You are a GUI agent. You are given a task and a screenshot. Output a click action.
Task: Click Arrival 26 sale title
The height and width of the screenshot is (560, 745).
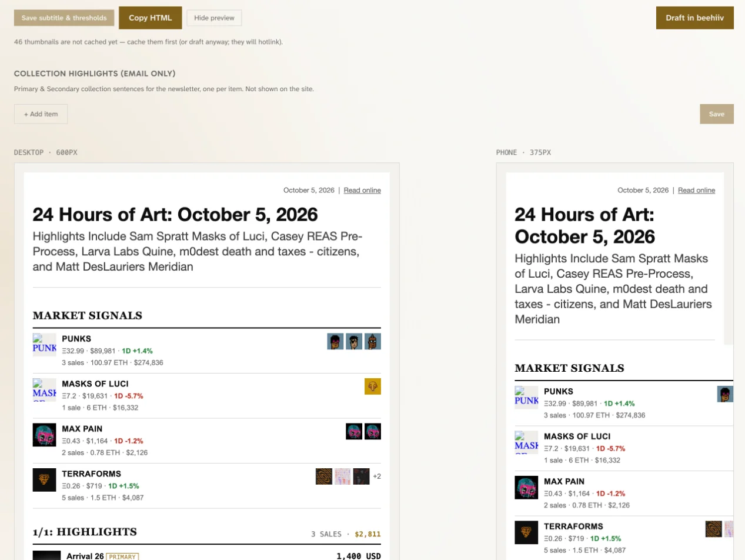pos(85,556)
